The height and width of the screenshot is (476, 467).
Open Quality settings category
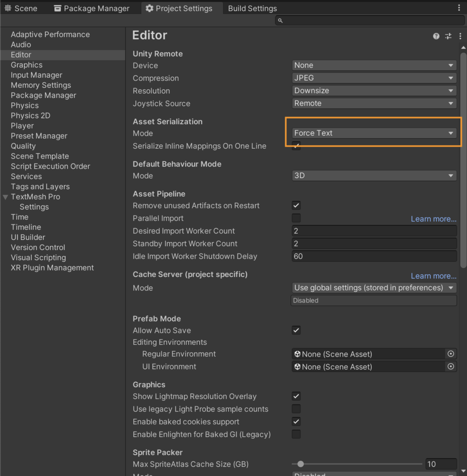tap(23, 146)
